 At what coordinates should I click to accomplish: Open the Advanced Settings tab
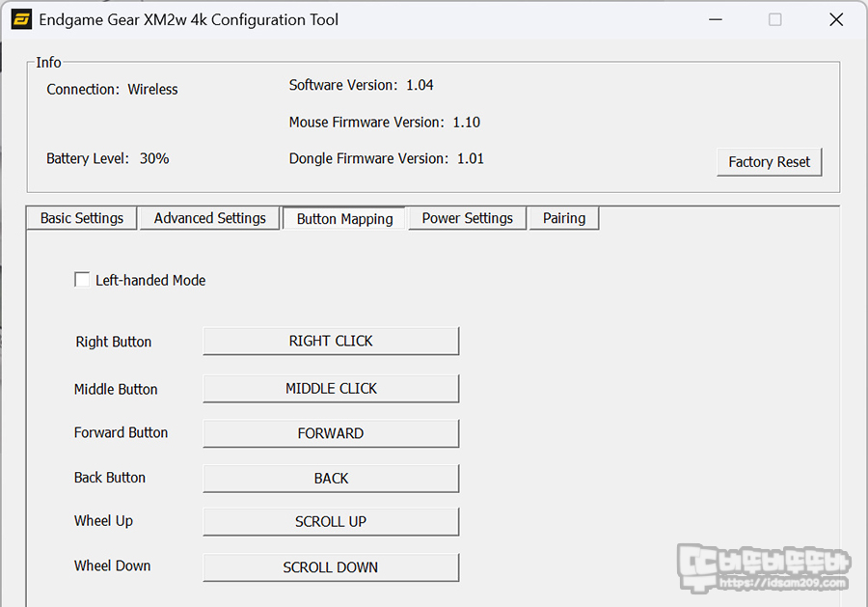(x=210, y=218)
